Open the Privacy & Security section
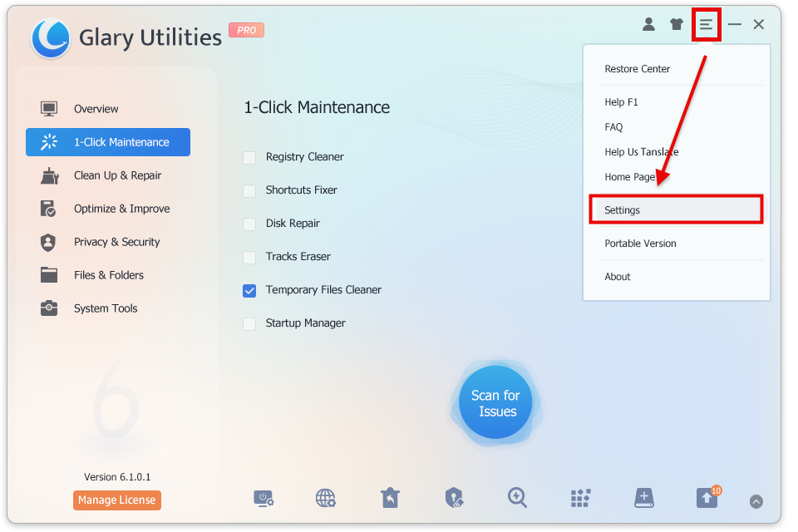This screenshot has height=532, width=798. [x=108, y=242]
